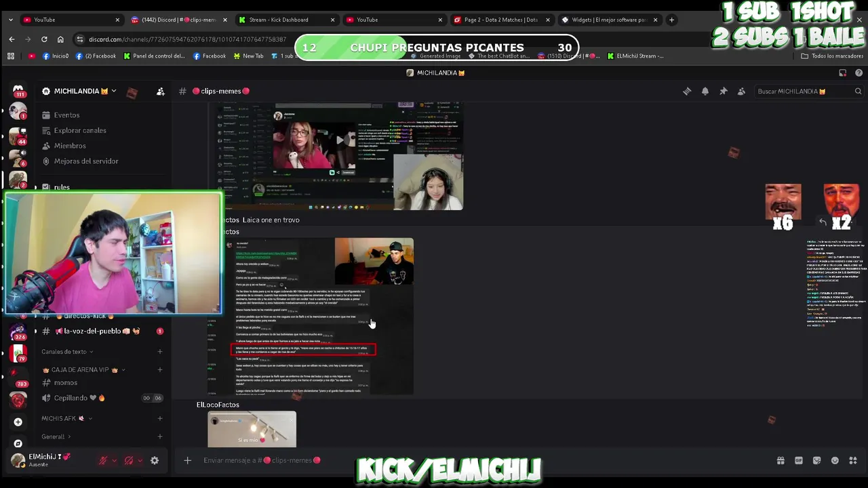Screen dimensions: 868x488
Task: Open Todos los marcadores folder
Action: tap(832, 56)
